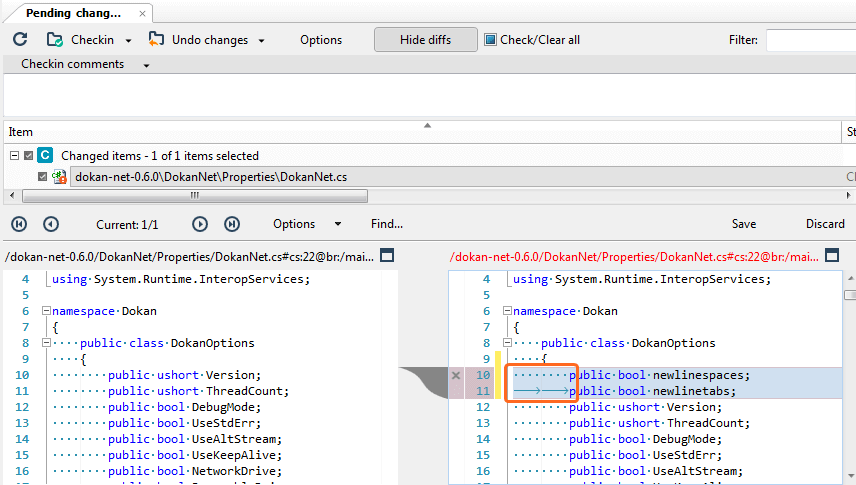Collapse the namespace Dokan fold in the right pane
Viewport: 856px width, 485px height.
click(x=507, y=311)
